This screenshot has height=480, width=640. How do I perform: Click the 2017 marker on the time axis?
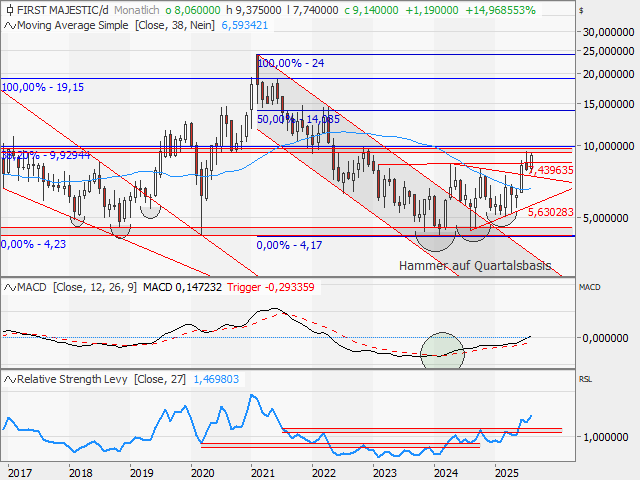click(20, 473)
